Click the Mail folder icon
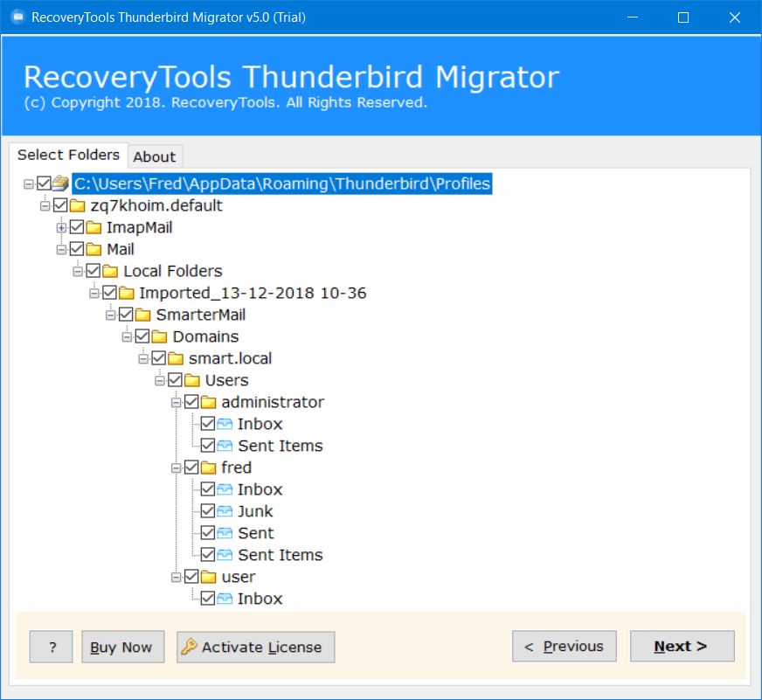Screen dimensions: 762x700 (94, 249)
